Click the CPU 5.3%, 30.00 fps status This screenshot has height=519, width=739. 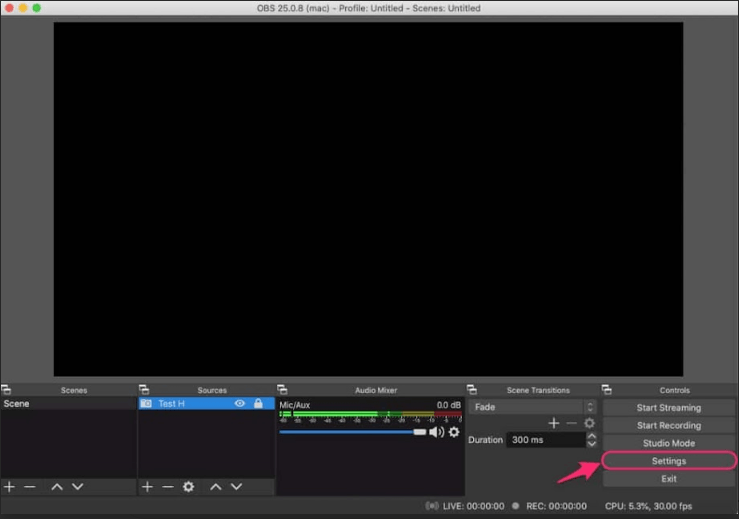(649, 506)
